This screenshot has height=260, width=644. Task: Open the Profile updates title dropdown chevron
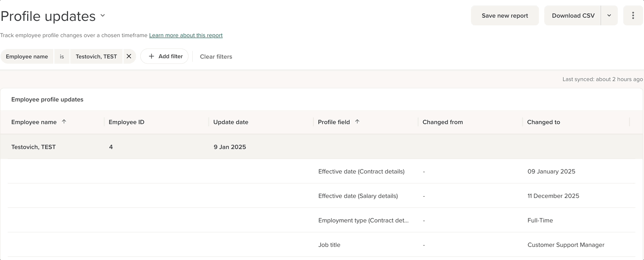[x=103, y=15]
